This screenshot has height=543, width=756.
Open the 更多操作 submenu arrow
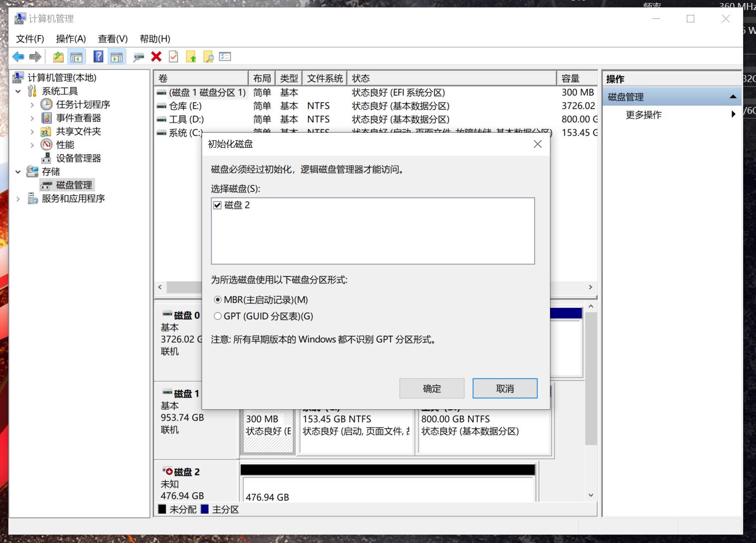point(733,114)
